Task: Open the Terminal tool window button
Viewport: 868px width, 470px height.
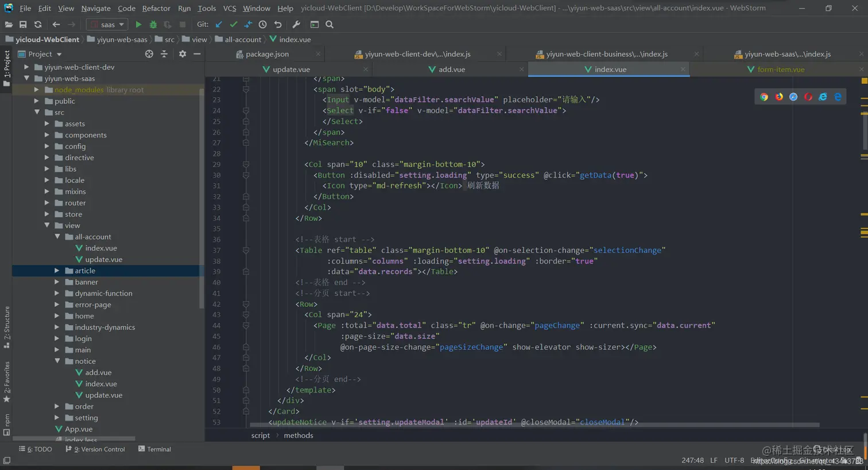Action: point(154,449)
